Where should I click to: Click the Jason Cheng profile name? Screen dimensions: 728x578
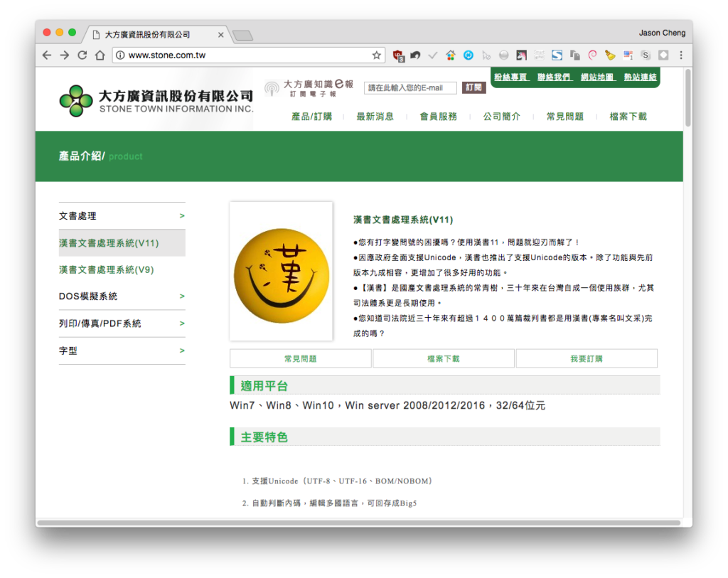[x=662, y=33]
